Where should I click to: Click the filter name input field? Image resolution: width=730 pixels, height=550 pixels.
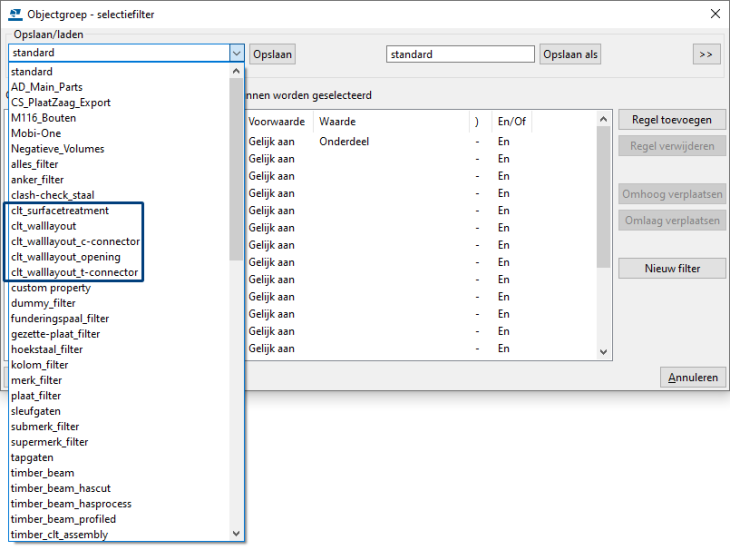460,54
